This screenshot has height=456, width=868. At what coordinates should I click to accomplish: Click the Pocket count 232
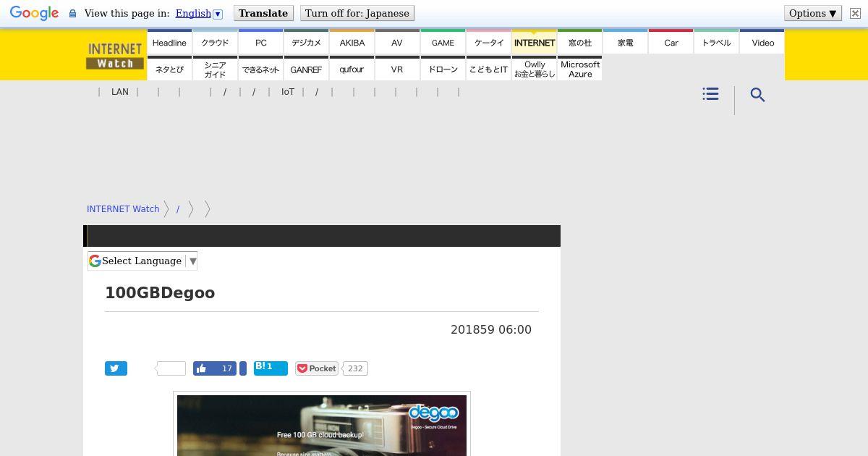355,368
